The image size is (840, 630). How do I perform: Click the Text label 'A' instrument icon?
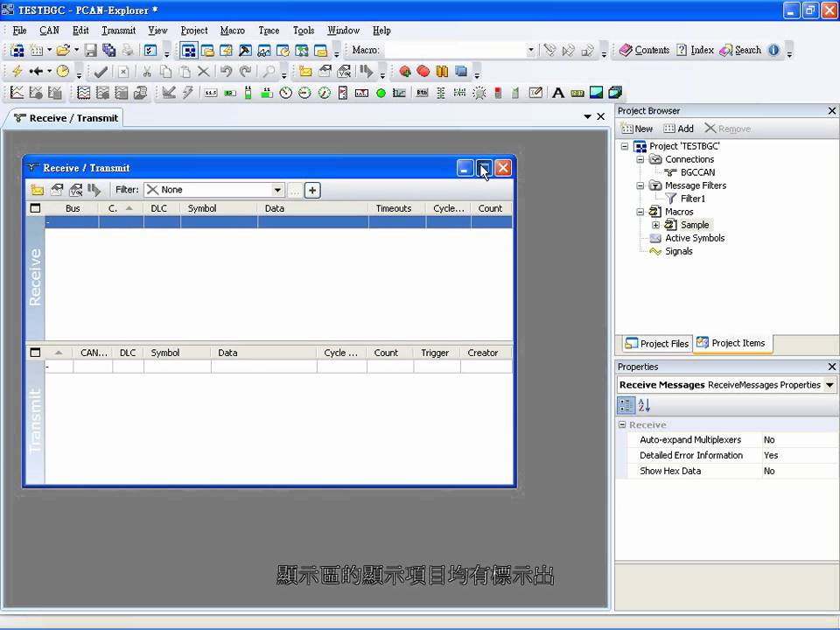pyautogui.click(x=558, y=94)
